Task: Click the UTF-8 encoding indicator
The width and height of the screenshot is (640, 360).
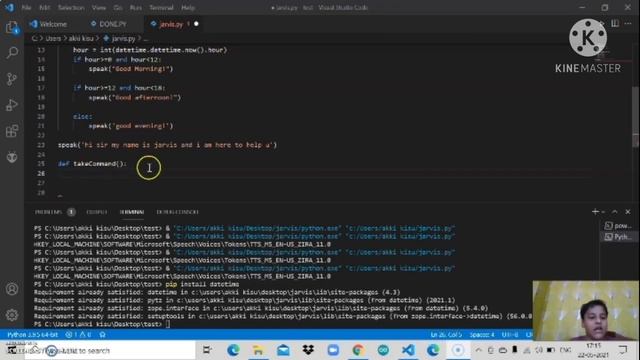Action: click(x=510, y=334)
